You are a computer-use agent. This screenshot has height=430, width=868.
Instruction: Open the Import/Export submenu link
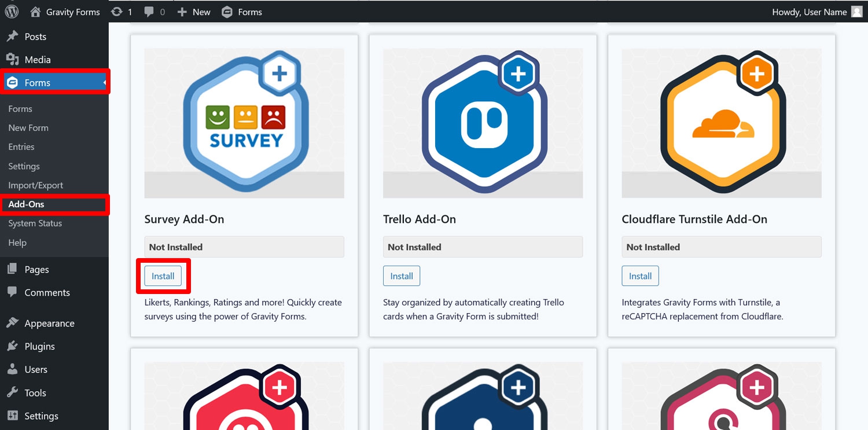pyautogui.click(x=36, y=185)
